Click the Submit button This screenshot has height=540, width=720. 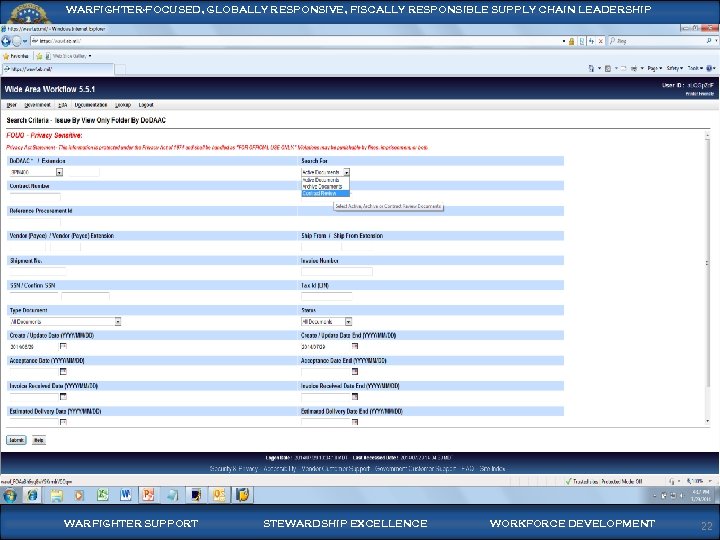17,440
